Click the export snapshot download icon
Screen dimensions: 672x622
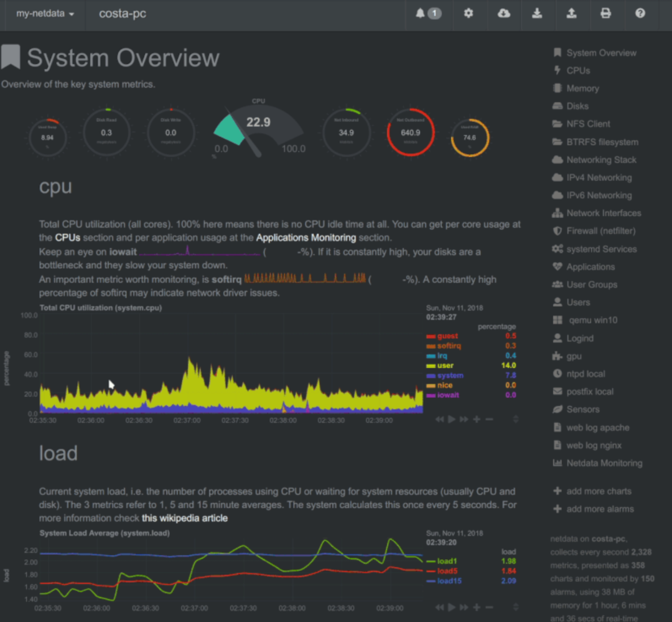537,13
